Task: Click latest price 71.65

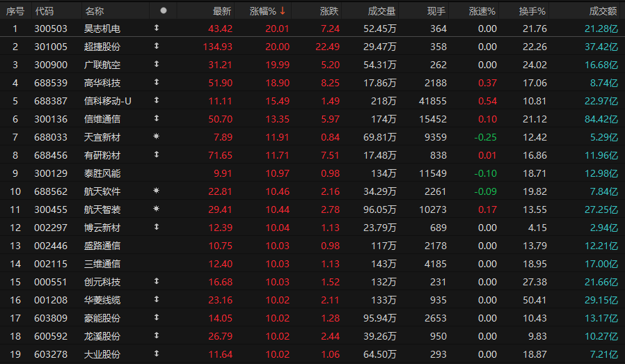Action: click(x=220, y=155)
